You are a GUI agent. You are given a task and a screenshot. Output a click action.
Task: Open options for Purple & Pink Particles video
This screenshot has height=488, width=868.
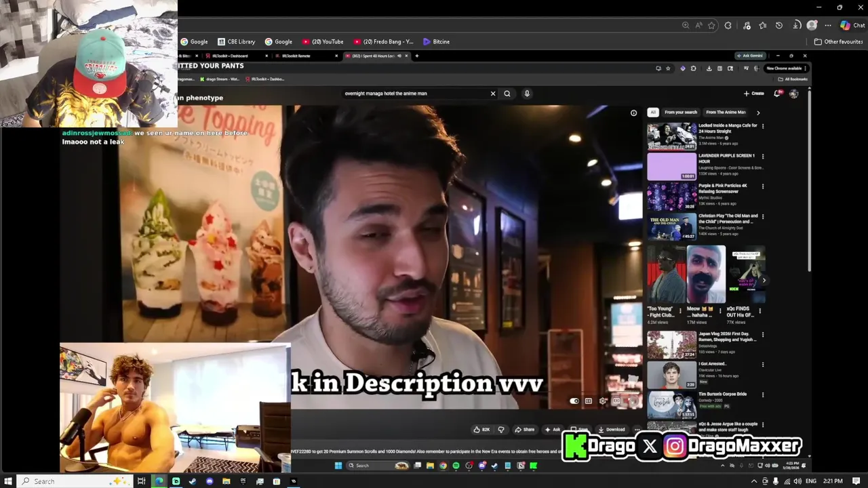click(763, 186)
